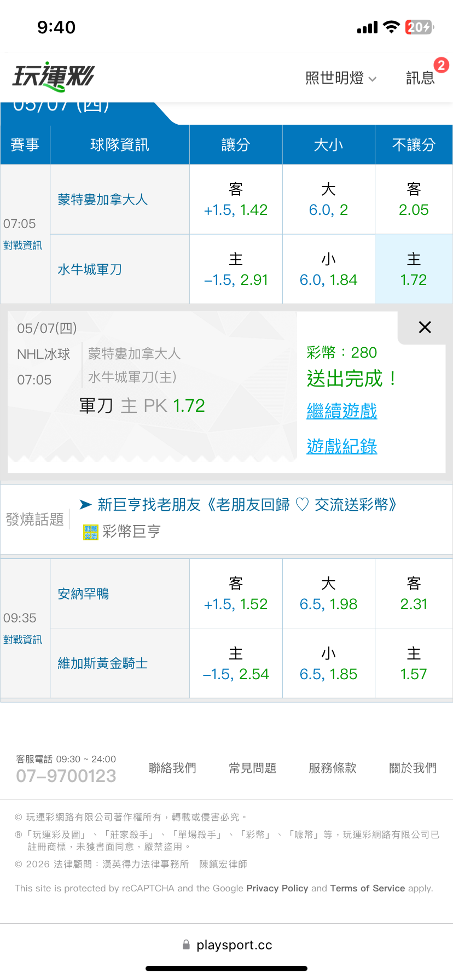Click the 彩幣交流 tag icon
453x980 pixels.
(90, 532)
